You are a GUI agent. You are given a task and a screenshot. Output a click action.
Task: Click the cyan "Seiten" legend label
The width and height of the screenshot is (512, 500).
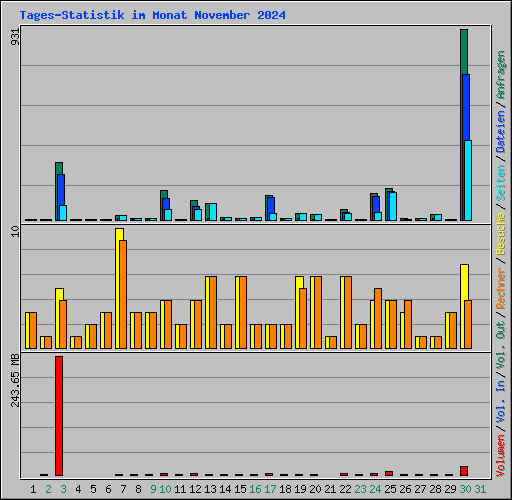(x=501, y=183)
